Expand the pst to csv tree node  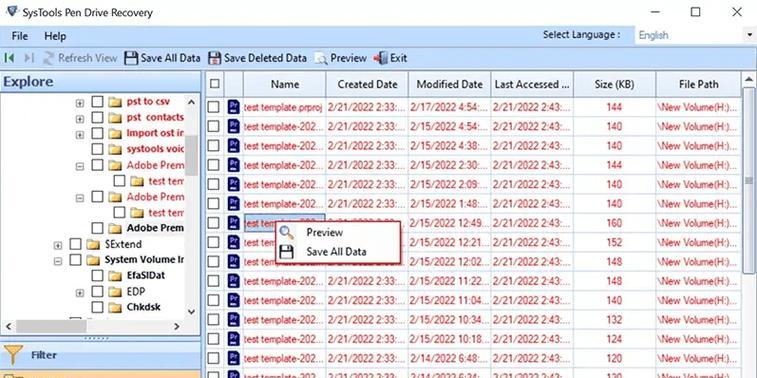coord(80,103)
